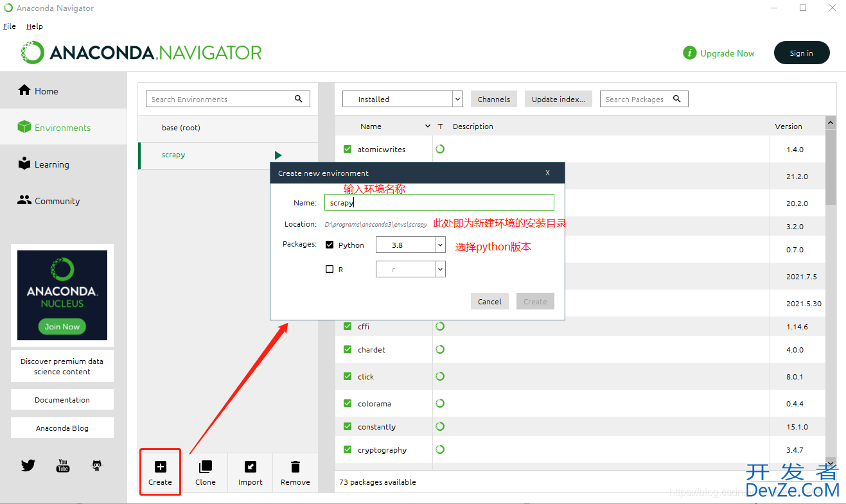Open the File menu

point(10,26)
